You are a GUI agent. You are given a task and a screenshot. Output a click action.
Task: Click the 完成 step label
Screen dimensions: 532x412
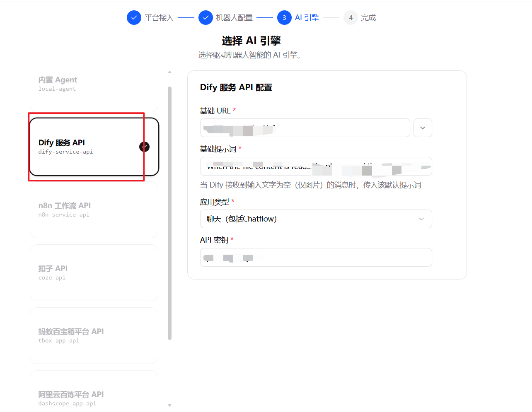[368, 18]
